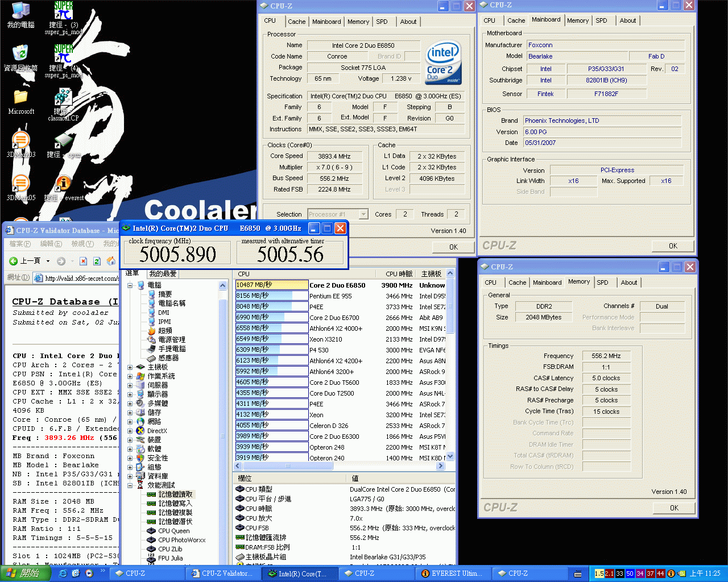Select the 記憶體寫入 benchmark icon
Screen dimensions: 728x582
[151, 504]
